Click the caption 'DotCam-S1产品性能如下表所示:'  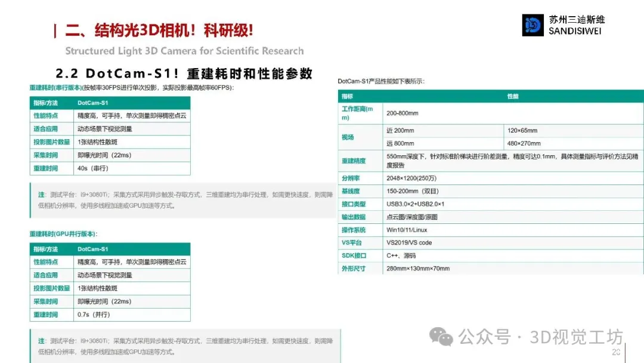coord(381,81)
